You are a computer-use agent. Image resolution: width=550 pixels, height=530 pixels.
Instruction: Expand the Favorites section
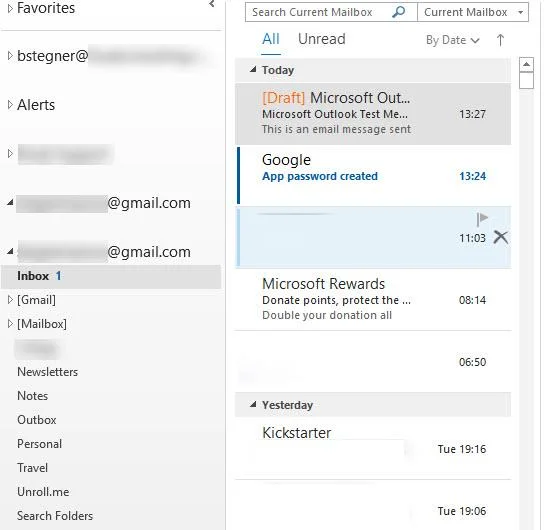click(x=10, y=8)
